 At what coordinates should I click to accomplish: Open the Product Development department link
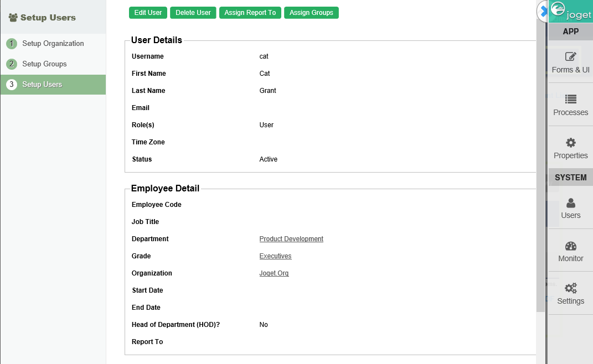(291, 239)
